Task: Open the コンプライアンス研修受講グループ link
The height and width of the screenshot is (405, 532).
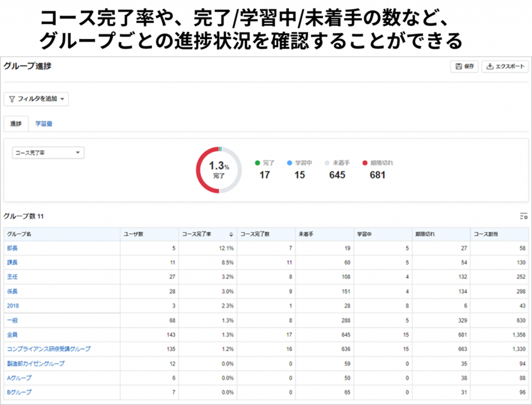Action: (49, 349)
